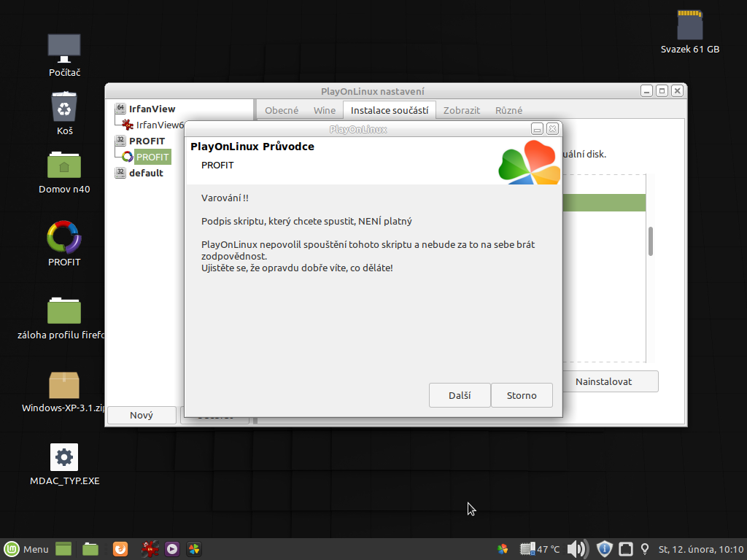747x560 pixels.
Task: Open the Počítač computer icon
Action: 64,48
